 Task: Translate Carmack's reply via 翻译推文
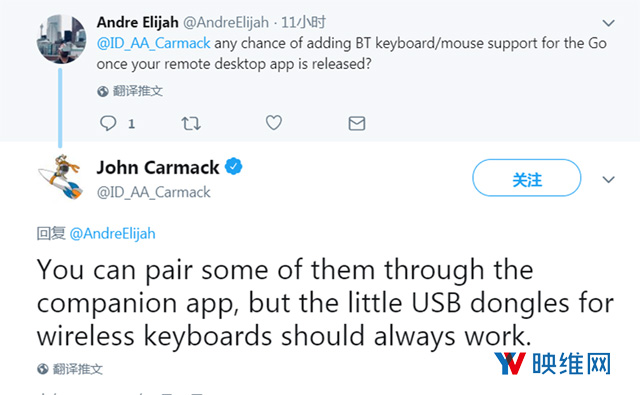(x=78, y=369)
